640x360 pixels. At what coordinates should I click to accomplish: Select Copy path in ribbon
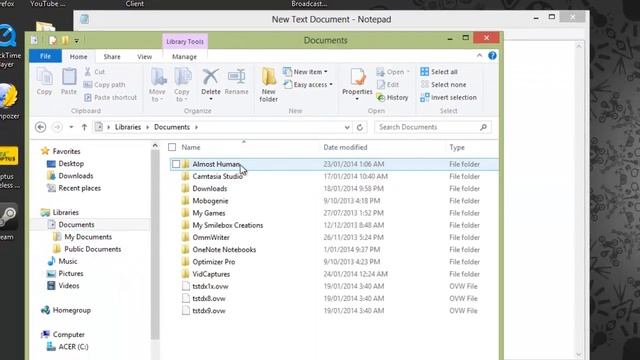pos(104,84)
